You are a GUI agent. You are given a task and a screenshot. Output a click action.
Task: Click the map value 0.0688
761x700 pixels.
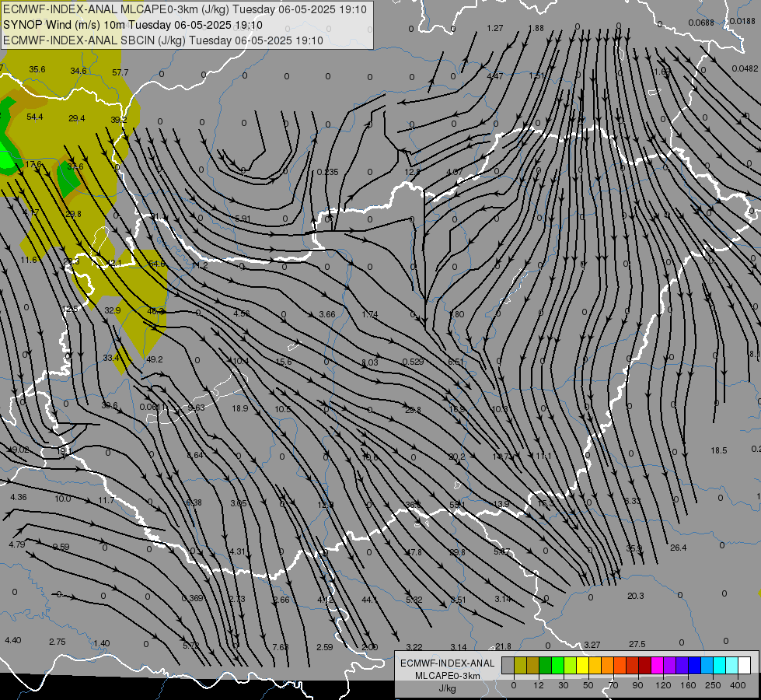701,23
